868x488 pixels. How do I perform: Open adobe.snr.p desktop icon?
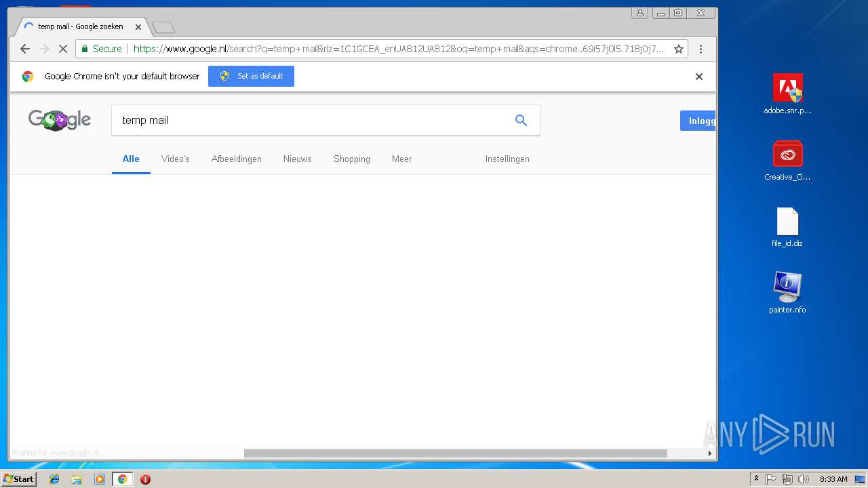click(x=787, y=94)
